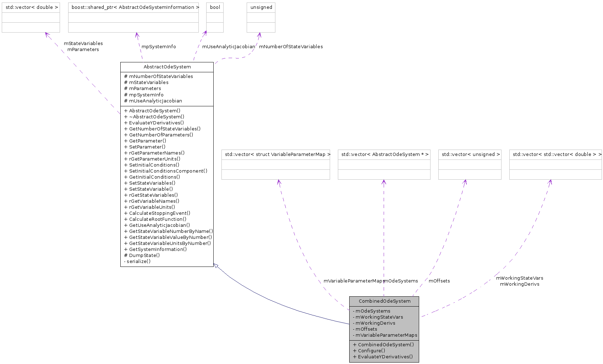Screen dimensions: 603x364
Task: Click the mOdeSystems edge label
Action: pos(401,281)
